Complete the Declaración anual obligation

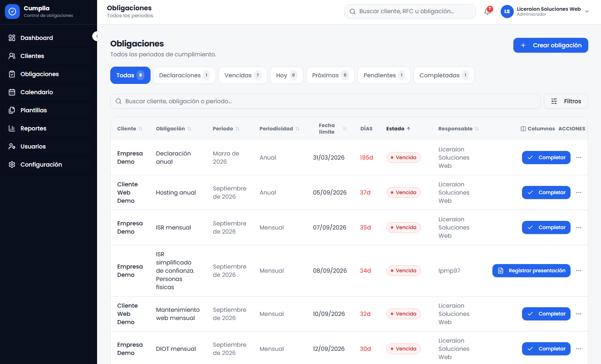546,158
